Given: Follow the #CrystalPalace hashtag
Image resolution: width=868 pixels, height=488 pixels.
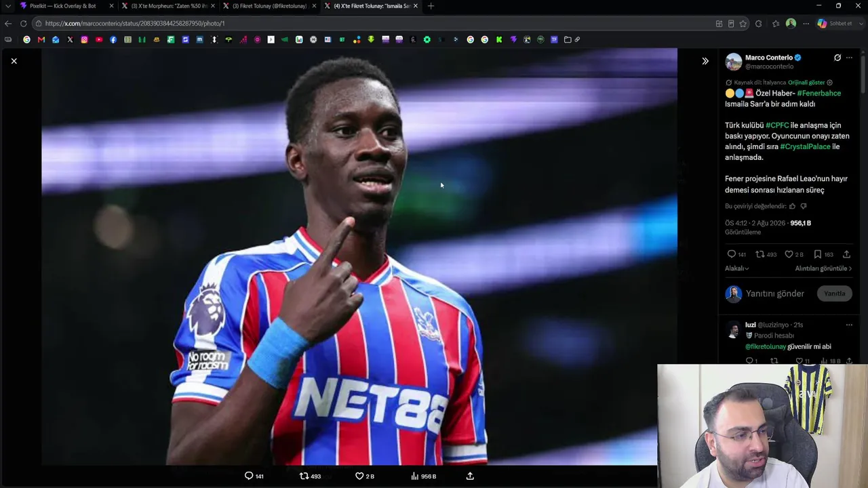Looking at the screenshot, I should 805,146.
